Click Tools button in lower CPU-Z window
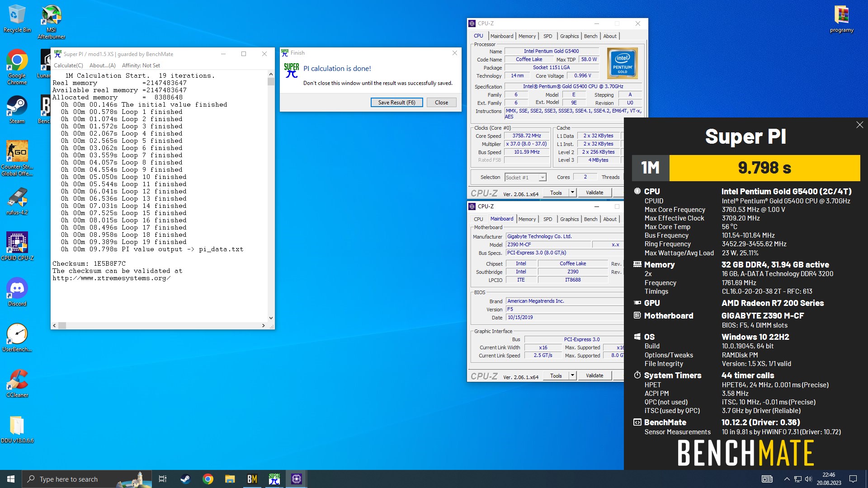Viewport: 868px width, 488px height. pos(556,376)
